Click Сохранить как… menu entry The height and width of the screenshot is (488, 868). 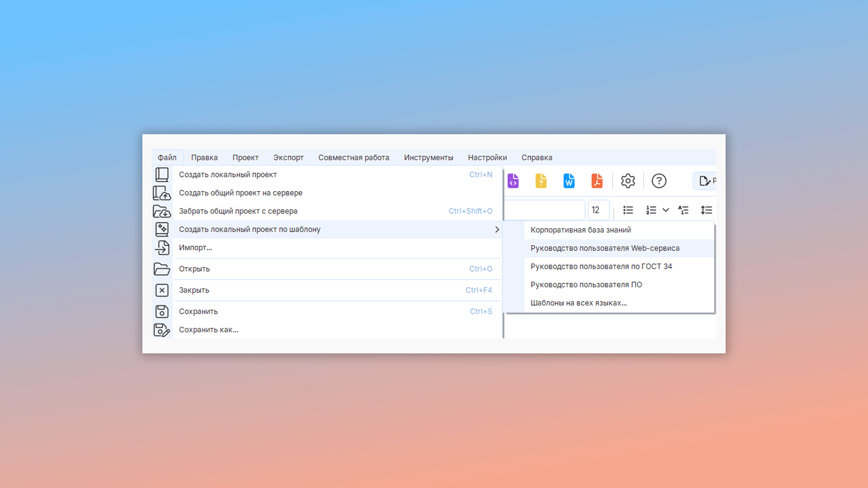208,330
